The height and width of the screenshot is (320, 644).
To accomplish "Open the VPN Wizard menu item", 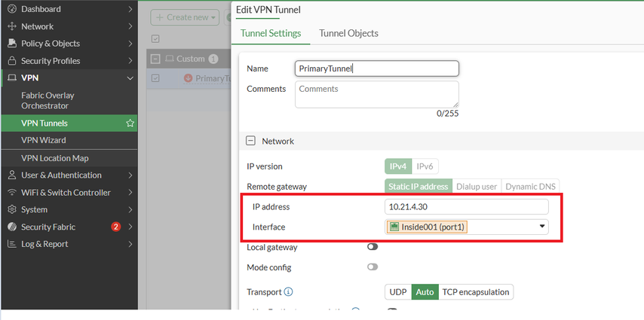I will tap(44, 140).
